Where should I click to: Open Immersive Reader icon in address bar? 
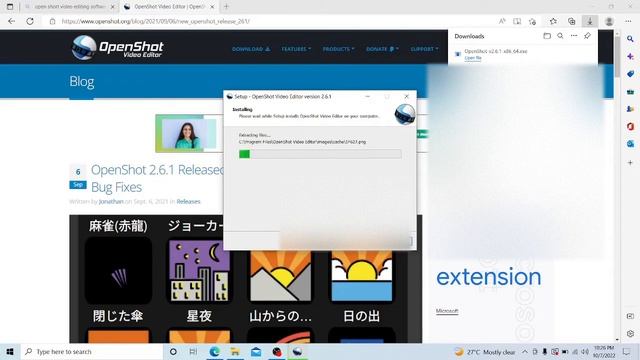pos(517,21)
